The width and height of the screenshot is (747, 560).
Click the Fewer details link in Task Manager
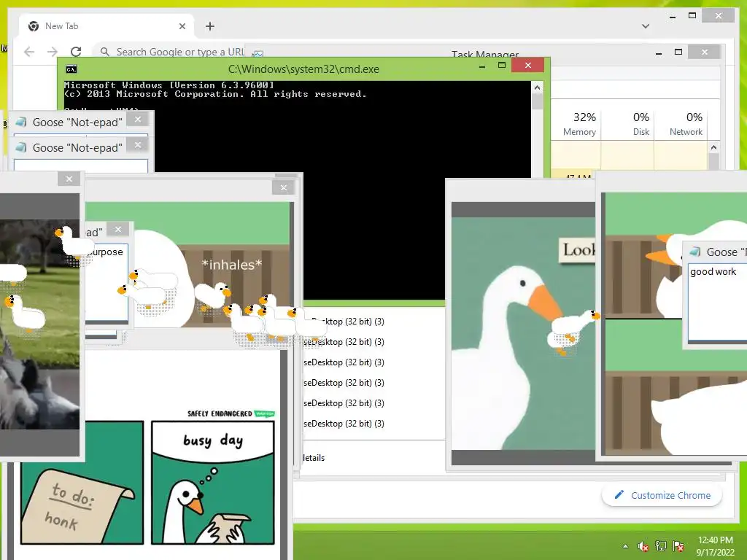pyautogui.click(x=314, y=458)
